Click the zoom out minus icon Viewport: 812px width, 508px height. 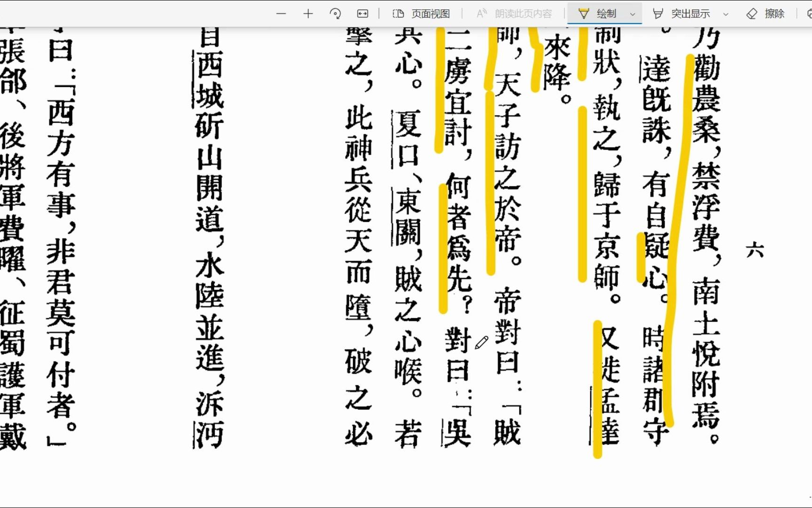tap(281, 14)
